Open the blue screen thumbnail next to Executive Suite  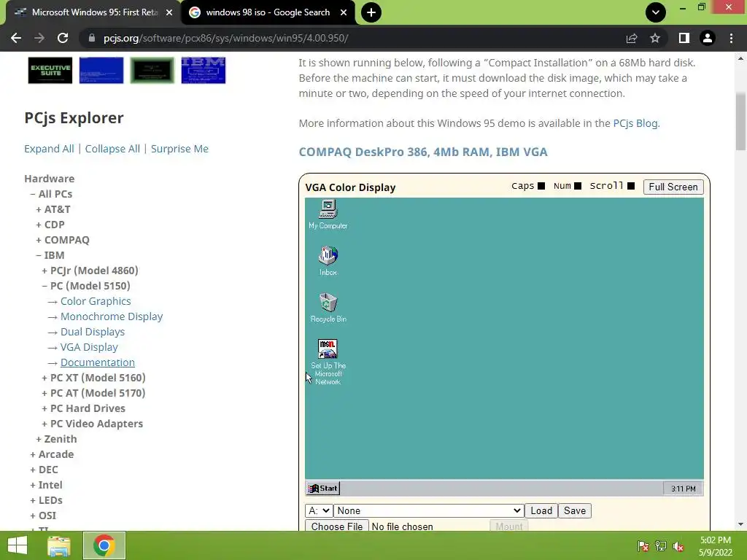101,71
